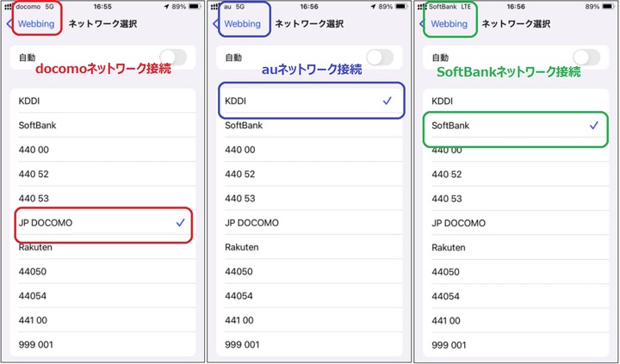Tap ネットワーク選択 title in au screen
Viewport: 620px width, 364px height.
[309, 24]
